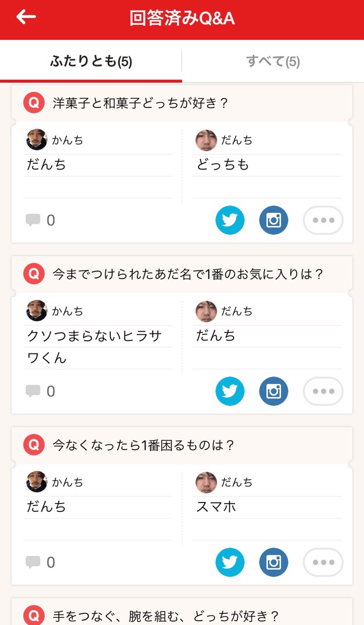
Task: Tap かんち's avatar in the nickname card
Action: 37,311
